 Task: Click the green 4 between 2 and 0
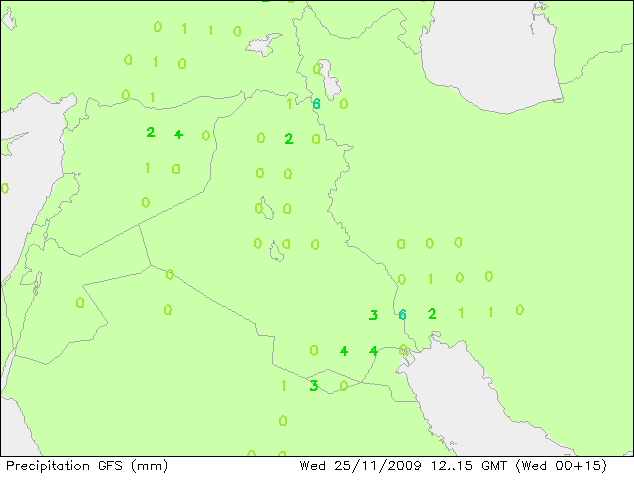coord(178,134)
